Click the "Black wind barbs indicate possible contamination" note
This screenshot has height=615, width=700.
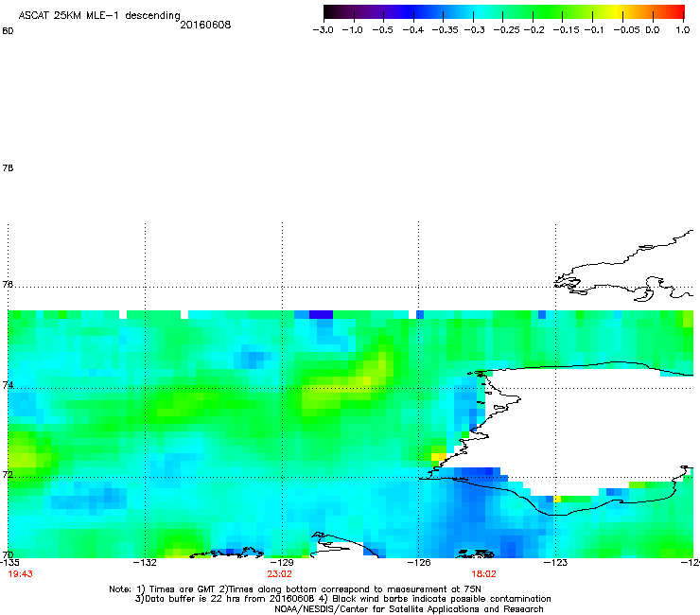pos(442,599)
